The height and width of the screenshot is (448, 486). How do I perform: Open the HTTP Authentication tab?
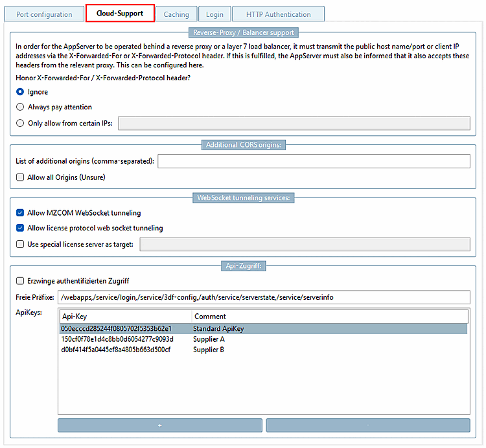tap(279, 14)
